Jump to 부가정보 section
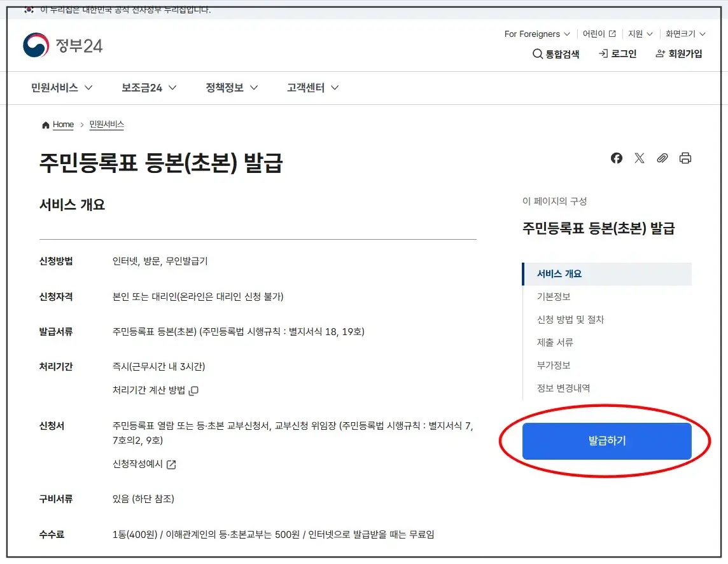Viewport: 728px width, 564px height. (x=554, y=366)
